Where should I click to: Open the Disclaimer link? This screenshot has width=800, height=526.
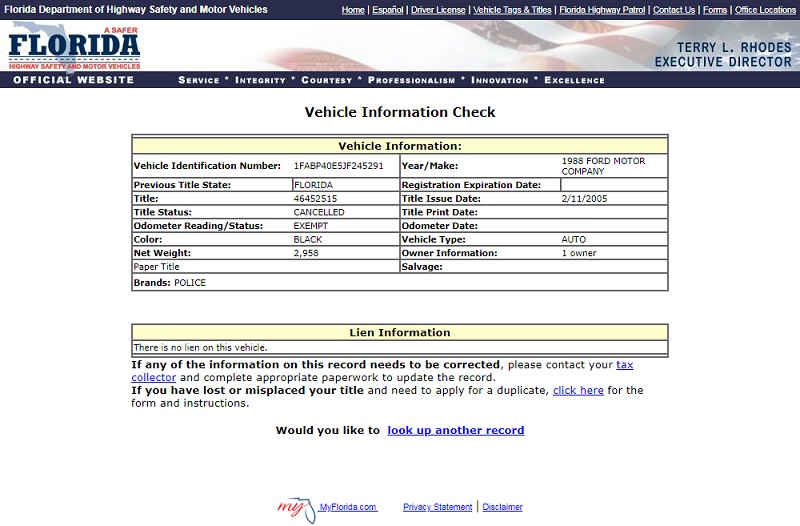502,507
